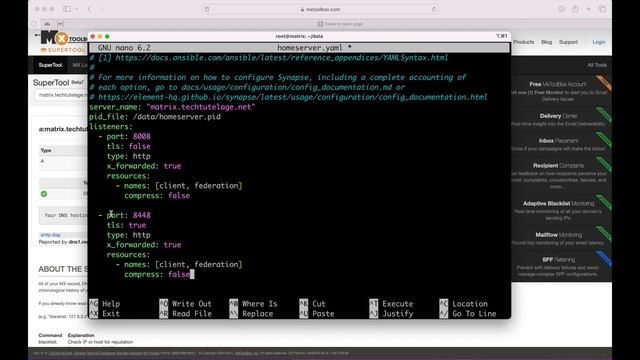Open Recipient Complaints promo link
This screenshot has width=640, height=360.
click(x=558, y=166)
